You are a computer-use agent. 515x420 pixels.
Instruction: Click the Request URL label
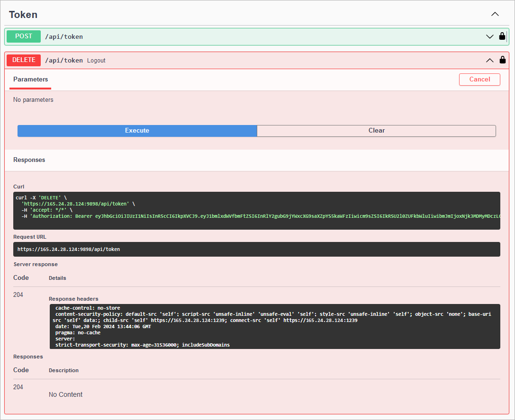29,237
